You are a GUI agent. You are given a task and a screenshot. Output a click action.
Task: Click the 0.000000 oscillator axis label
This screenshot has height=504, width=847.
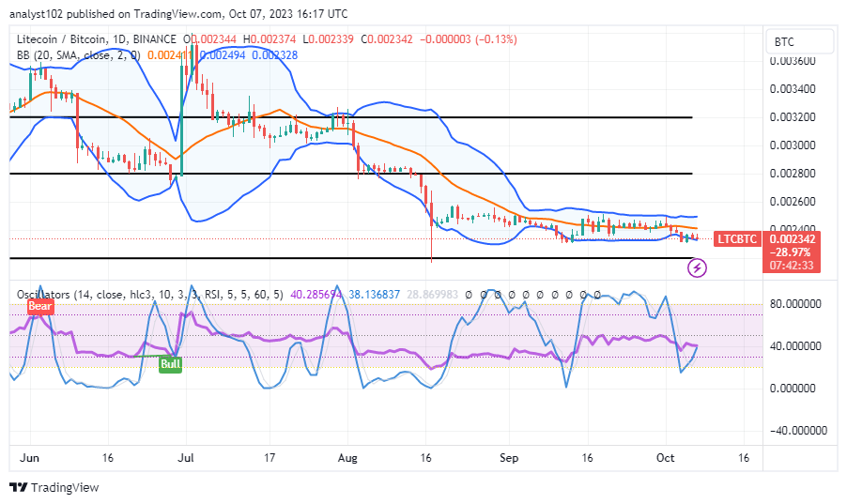793,388
